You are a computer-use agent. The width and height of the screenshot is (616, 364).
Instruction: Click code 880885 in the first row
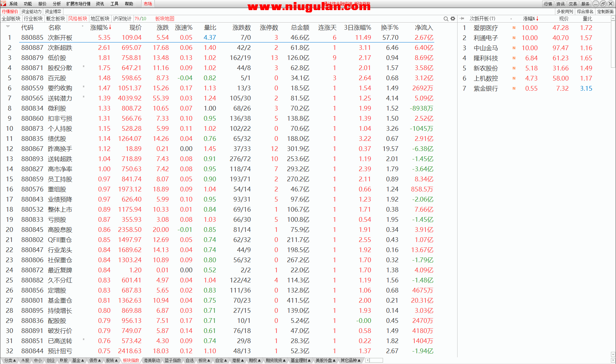click(x=32, y=37)
